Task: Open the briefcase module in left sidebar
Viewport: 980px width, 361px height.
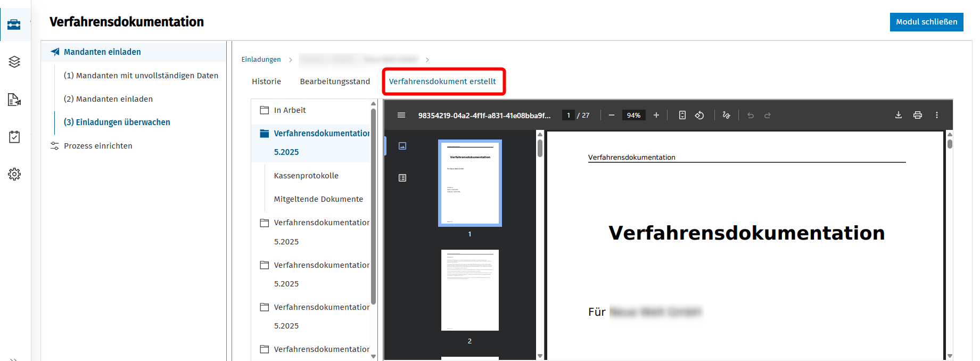Action: coord(14,24)
